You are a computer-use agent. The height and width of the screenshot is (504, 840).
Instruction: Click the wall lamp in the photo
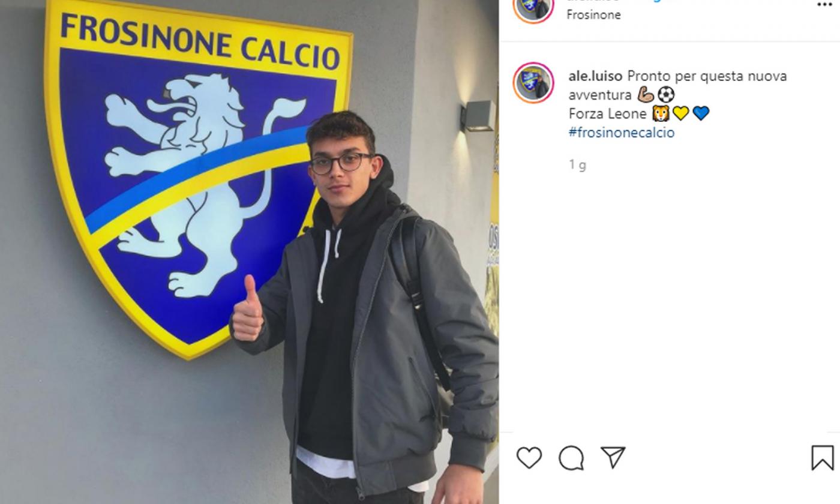click(x=478, y=116)
